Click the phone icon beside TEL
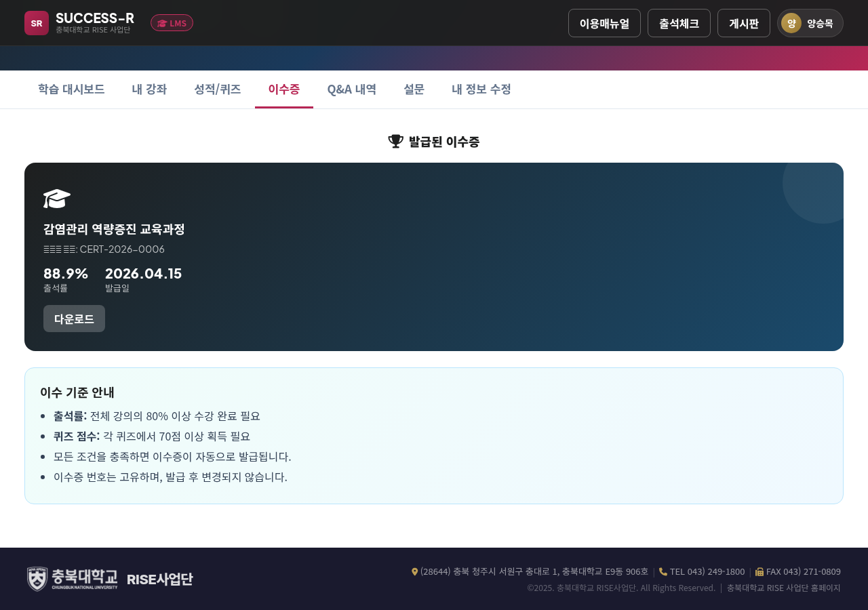 [663, 571]
